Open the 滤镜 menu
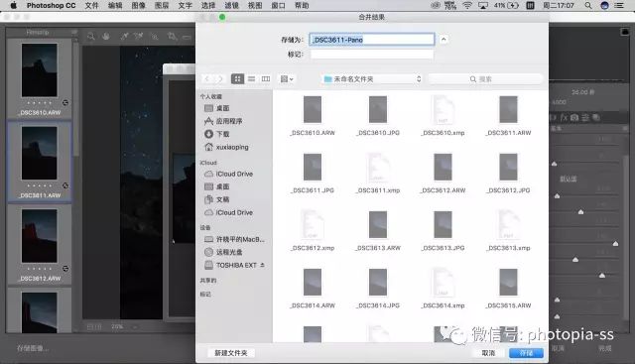The height and width of the screenshot is (364, 635). coord(231,5)
